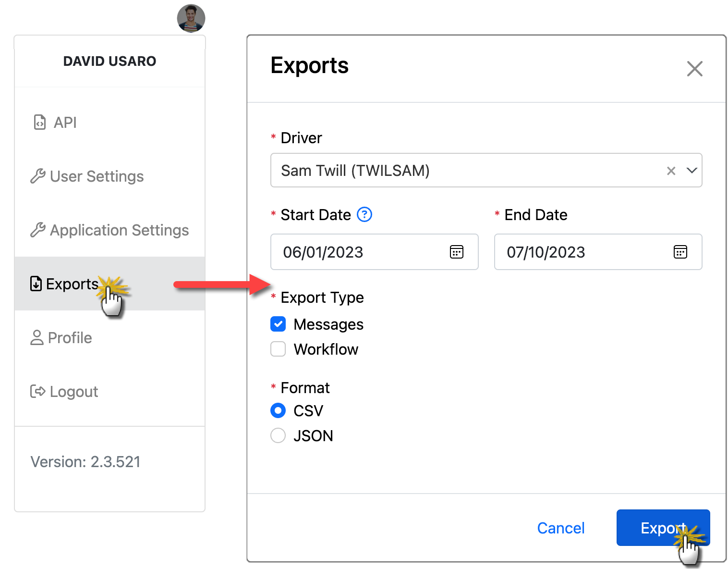Close the Exports dialog with the X
This screenshot has width=728, height=569.
coord(694,69)
